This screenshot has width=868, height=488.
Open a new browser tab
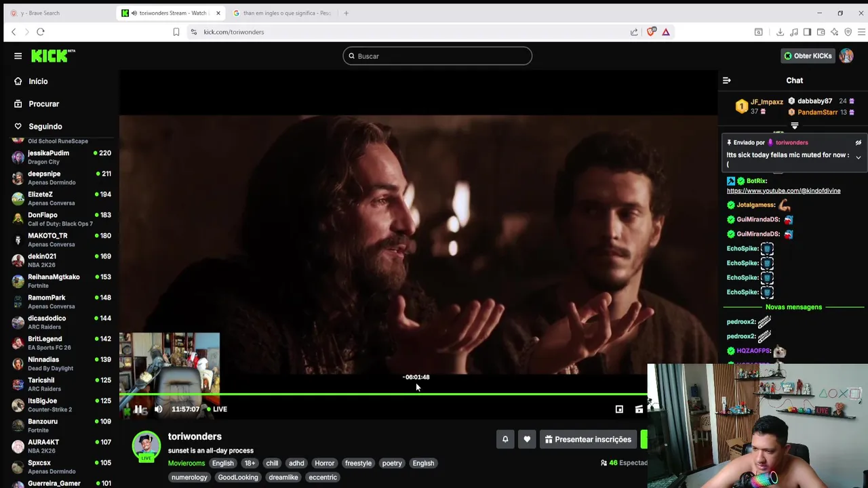pos(346,13)
